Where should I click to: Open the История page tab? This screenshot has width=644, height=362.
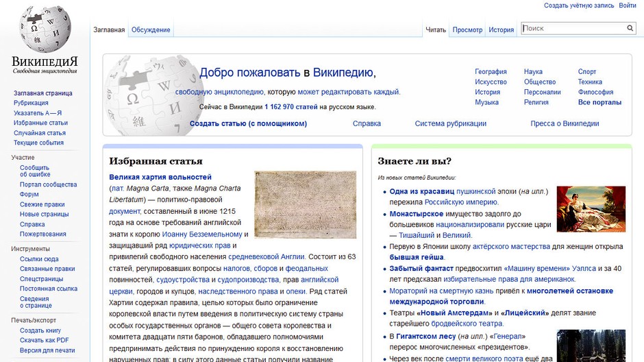(501, 29)
